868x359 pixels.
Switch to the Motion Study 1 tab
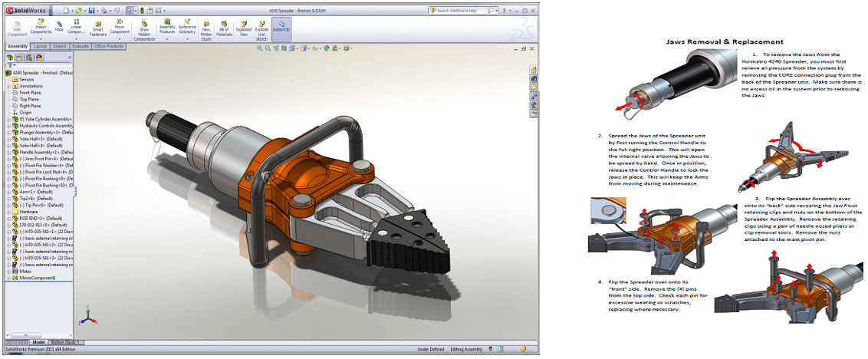67,342
